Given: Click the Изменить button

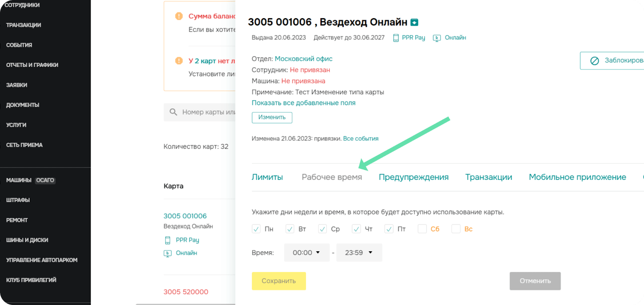Looking at the screenshot, I should [x=272, y=117].
